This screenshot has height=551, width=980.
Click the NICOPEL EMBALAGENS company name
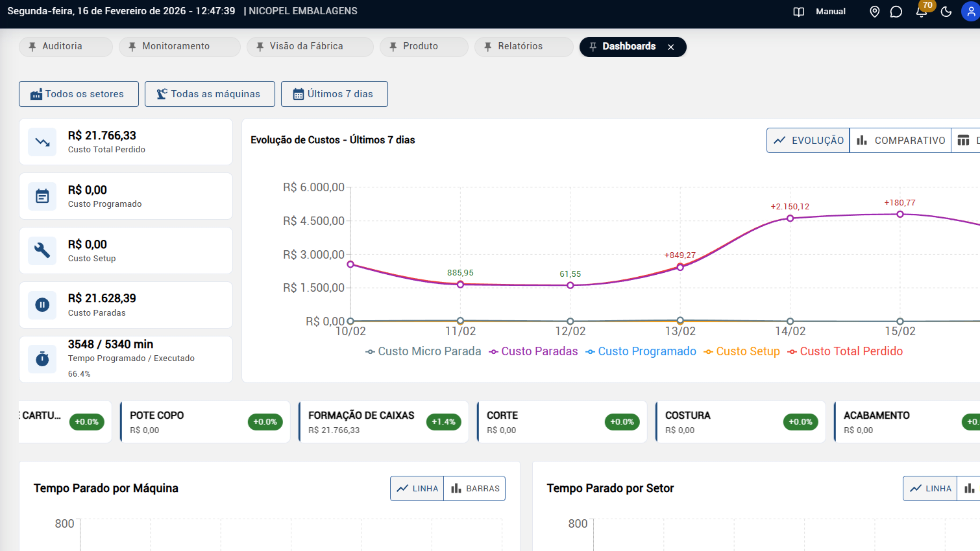click(303, 11)
